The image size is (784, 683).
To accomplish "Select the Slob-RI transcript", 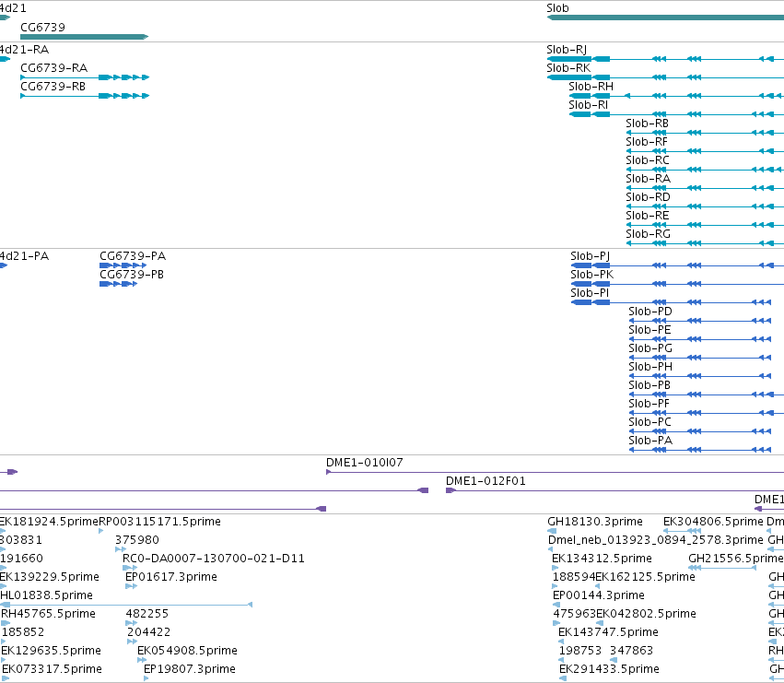I will [589, 104].
